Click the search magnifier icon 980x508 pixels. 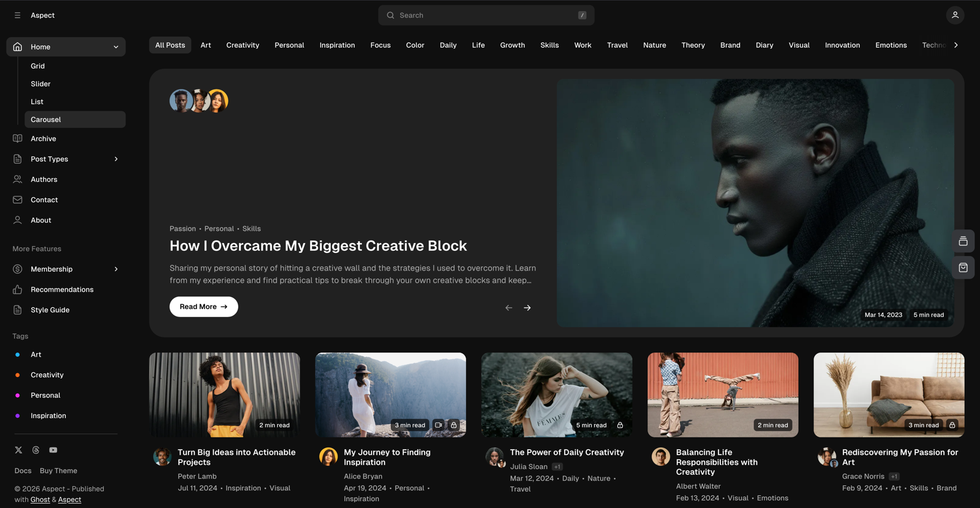point(390,15)
